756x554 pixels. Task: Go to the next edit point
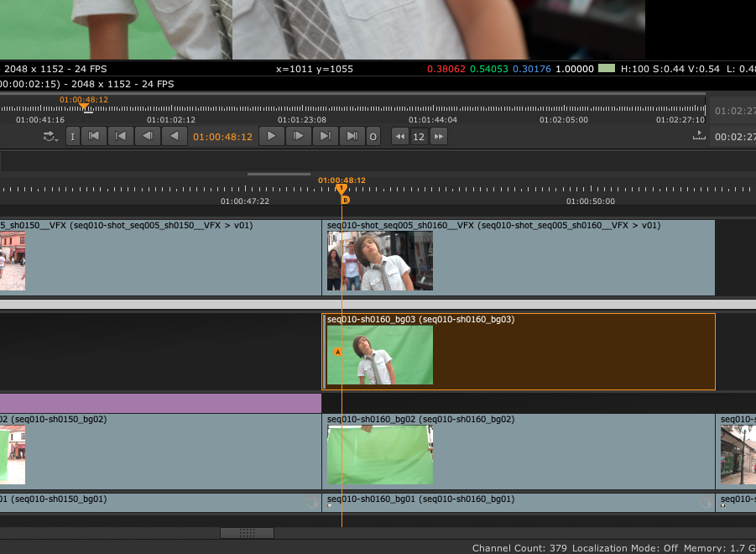[325, 136]
